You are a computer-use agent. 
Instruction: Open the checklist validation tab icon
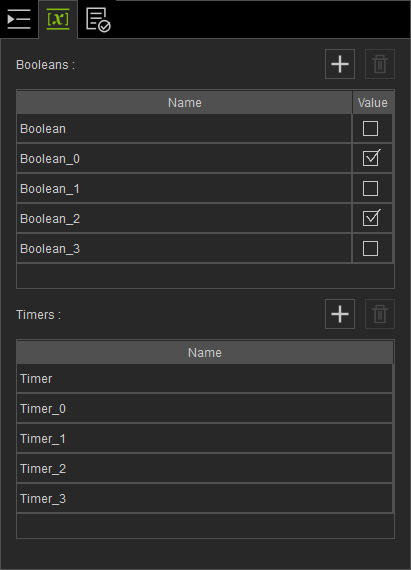point(98,19)
